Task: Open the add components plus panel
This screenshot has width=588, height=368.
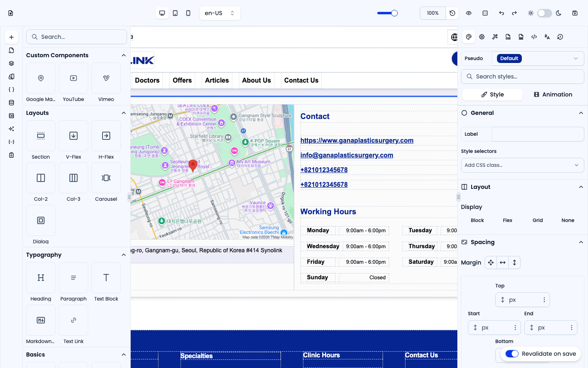Action: (x=11, y=37)
